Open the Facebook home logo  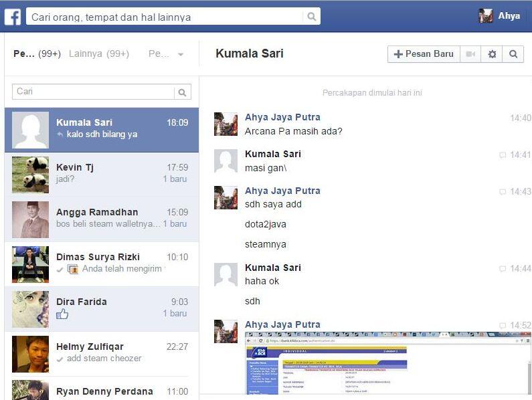(13, 17)
